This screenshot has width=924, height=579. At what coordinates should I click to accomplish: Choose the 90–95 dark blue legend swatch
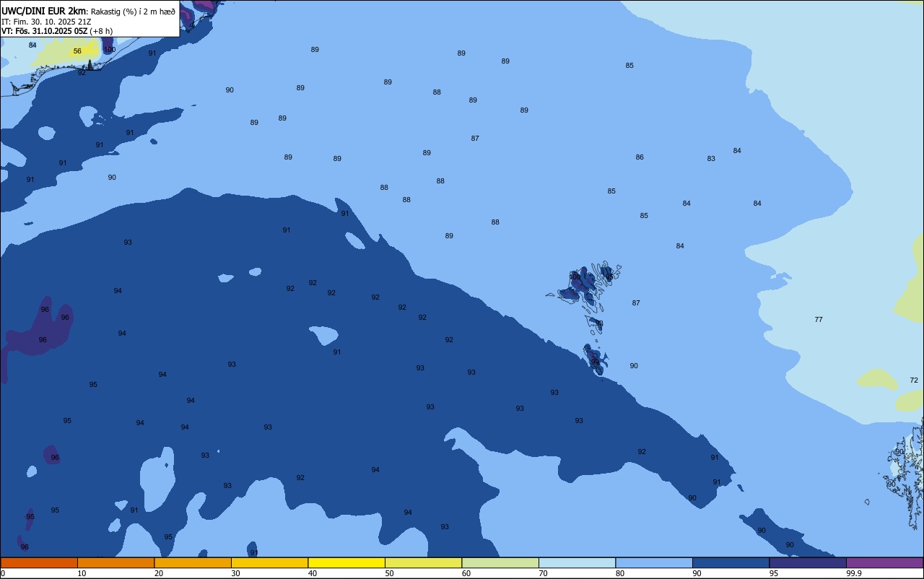[731, 562]
